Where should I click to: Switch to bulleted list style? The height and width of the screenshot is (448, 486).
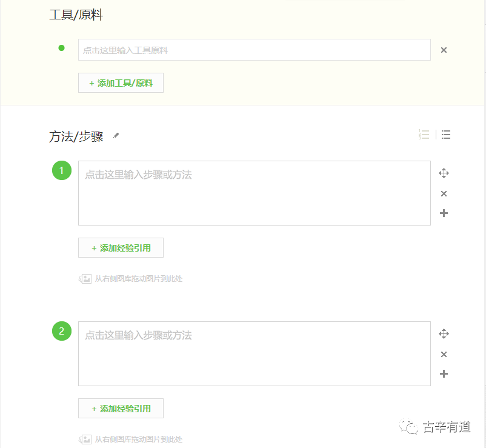pyautogui.click(x=446, y=135)
